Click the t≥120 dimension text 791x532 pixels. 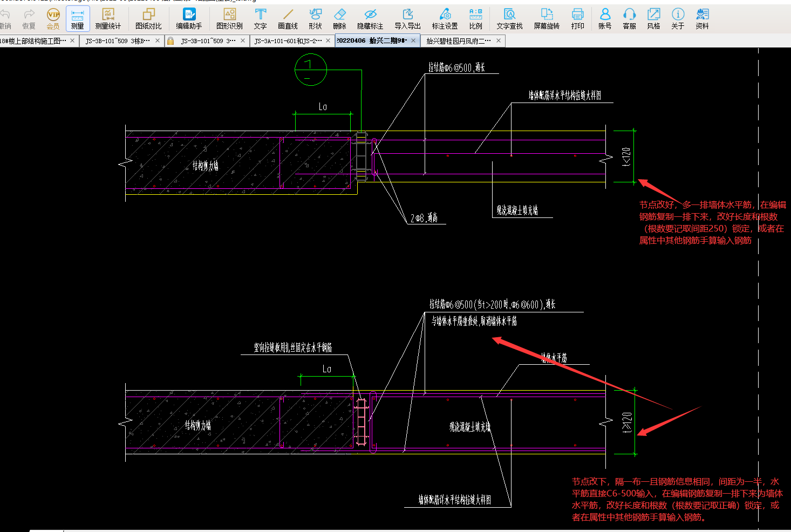click(x=626, y=422)
